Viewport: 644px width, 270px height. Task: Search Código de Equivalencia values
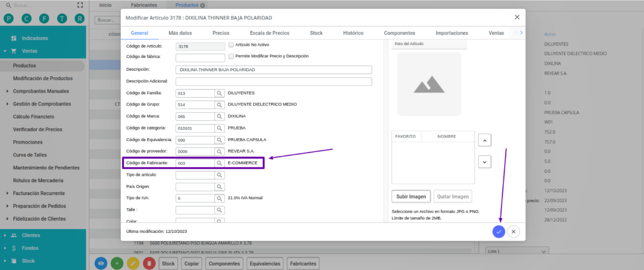click(220, 140)
